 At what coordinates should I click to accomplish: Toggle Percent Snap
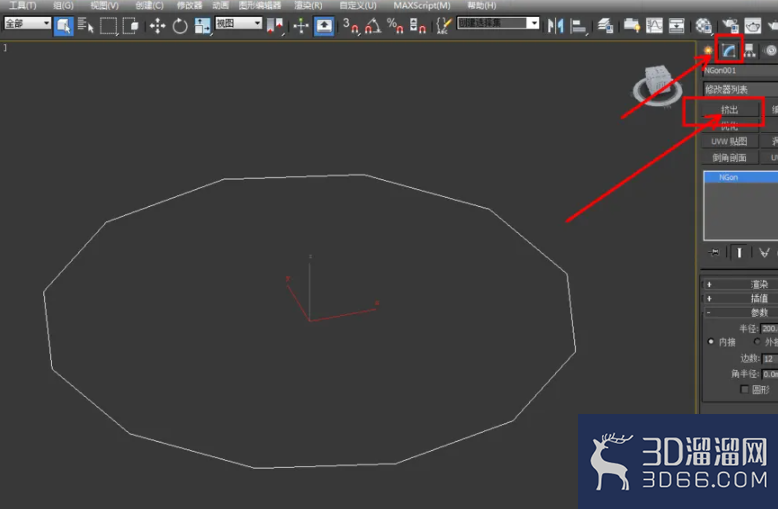(x=395, y=25)
